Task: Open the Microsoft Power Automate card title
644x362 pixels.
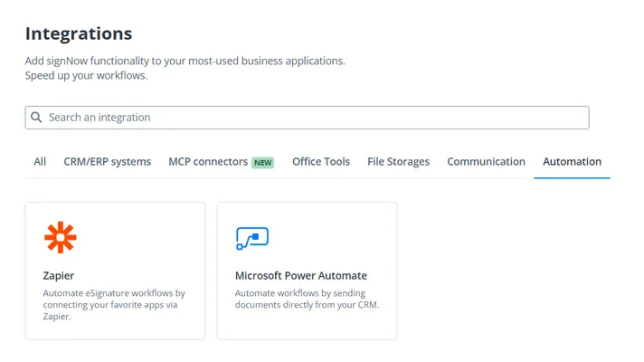Action: coord(300,276)
